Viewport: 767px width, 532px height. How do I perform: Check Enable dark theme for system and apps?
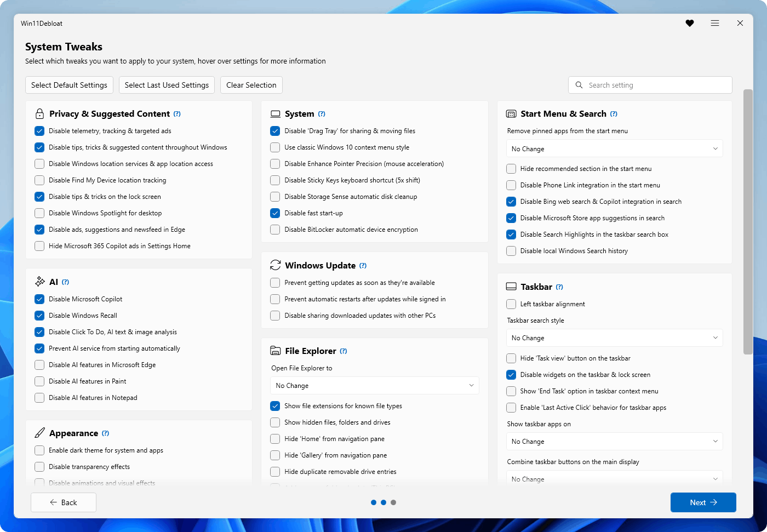click(x=39, y=450)
